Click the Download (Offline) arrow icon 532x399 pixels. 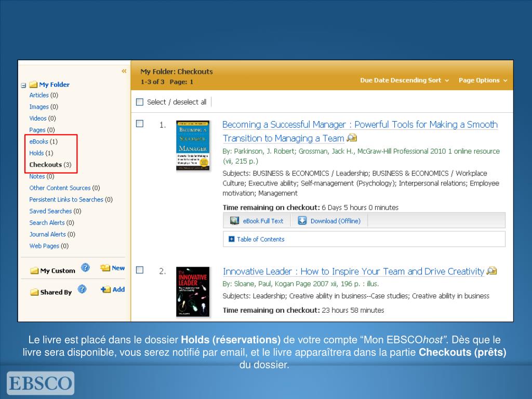point(302,221)
